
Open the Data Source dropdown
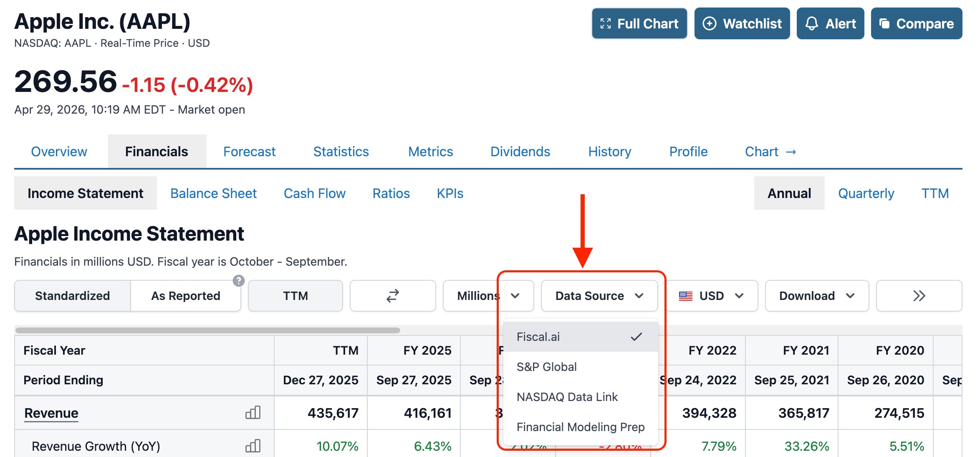coord(599,296)
